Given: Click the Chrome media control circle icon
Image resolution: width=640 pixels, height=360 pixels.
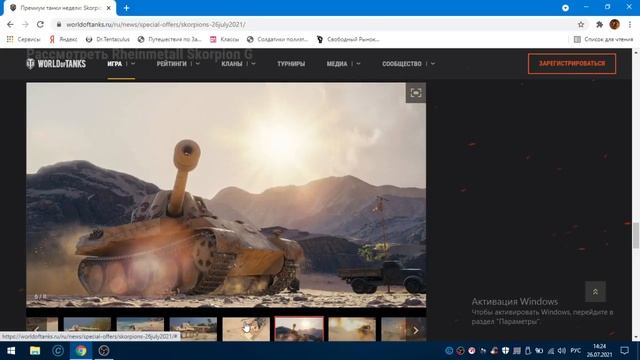Looking at the screenshot, I should 565,8.
